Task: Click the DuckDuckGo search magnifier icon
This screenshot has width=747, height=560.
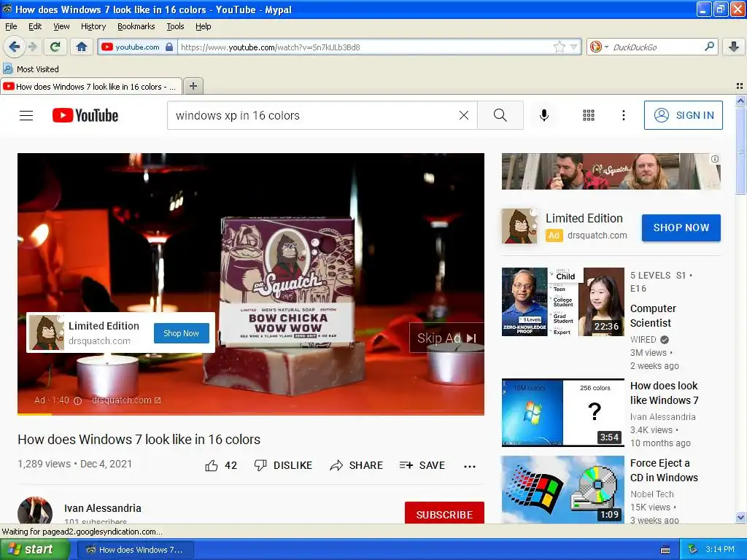Action: click(x=709, y=47)
